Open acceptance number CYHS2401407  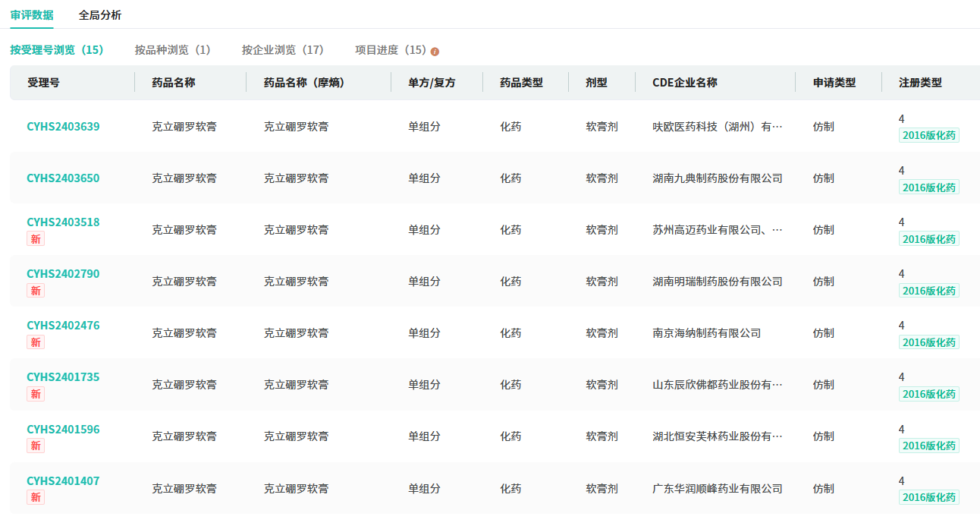tap(63, 481)
